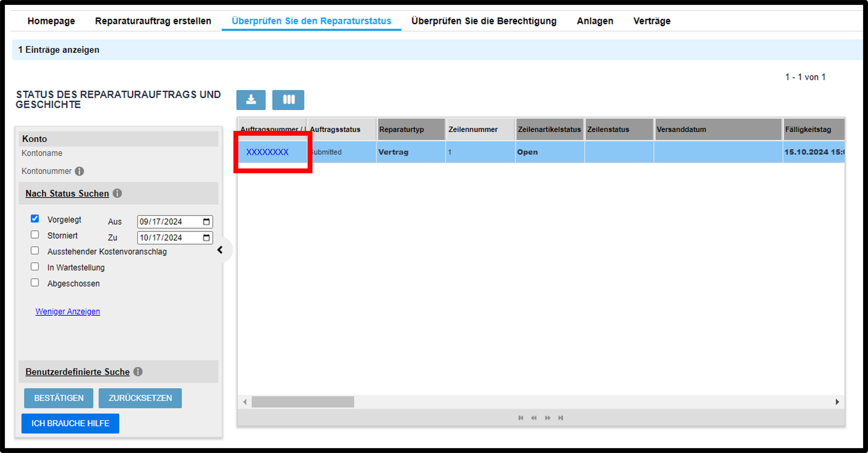
Task: Click info icon next to Kontonummer
Action: 79,171
